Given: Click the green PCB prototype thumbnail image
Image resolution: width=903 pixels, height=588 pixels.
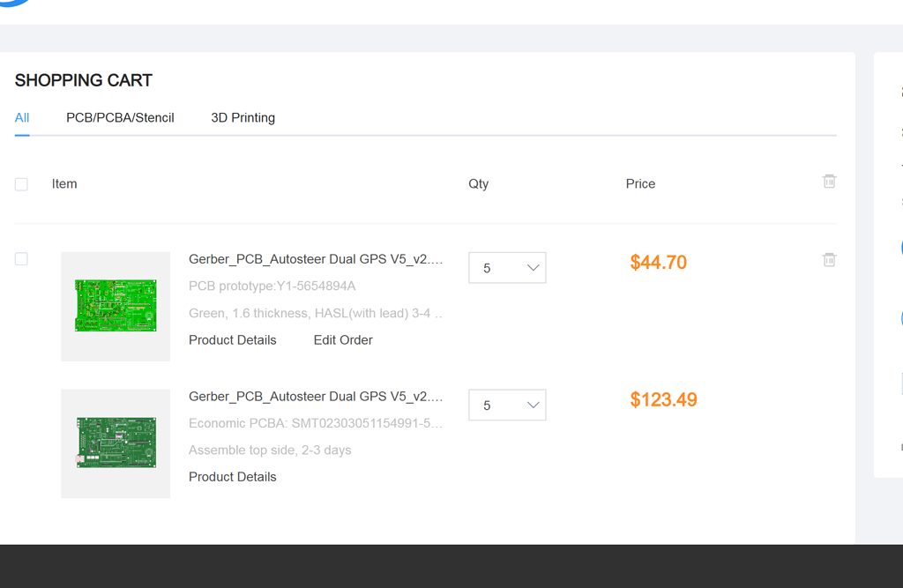Looking at the screenshot, I should 115,306.
